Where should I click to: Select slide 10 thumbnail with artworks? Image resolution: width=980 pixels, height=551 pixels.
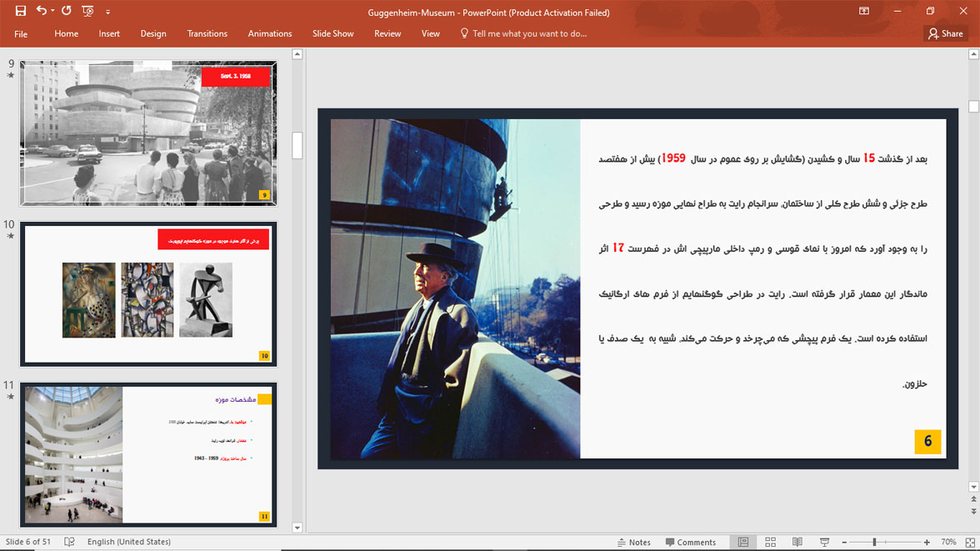[148, 294]
